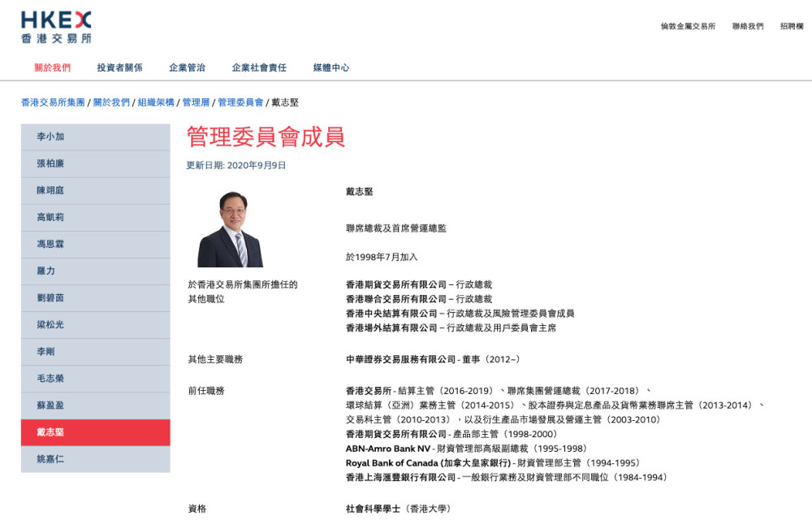Click the ABN-Amro Bank NV line
812x529 pixels.
[x=467, y=449]
